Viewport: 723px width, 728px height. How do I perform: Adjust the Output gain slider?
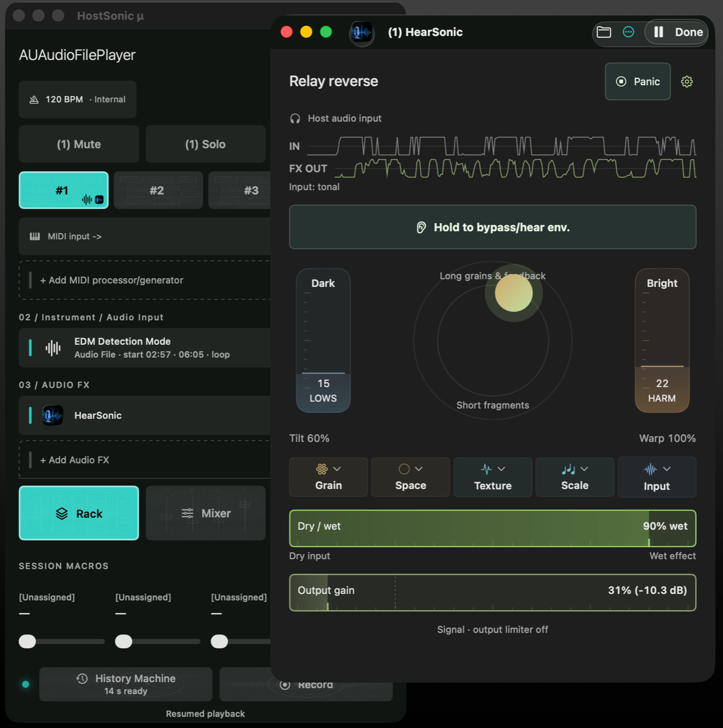492,592
